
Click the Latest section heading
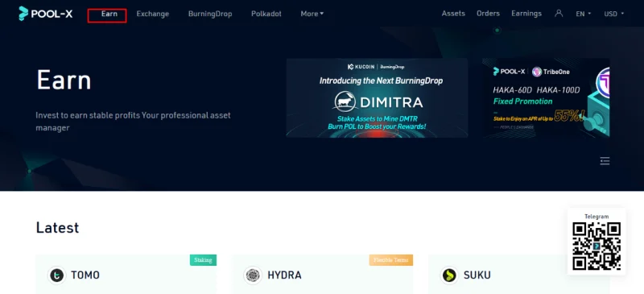57,227
